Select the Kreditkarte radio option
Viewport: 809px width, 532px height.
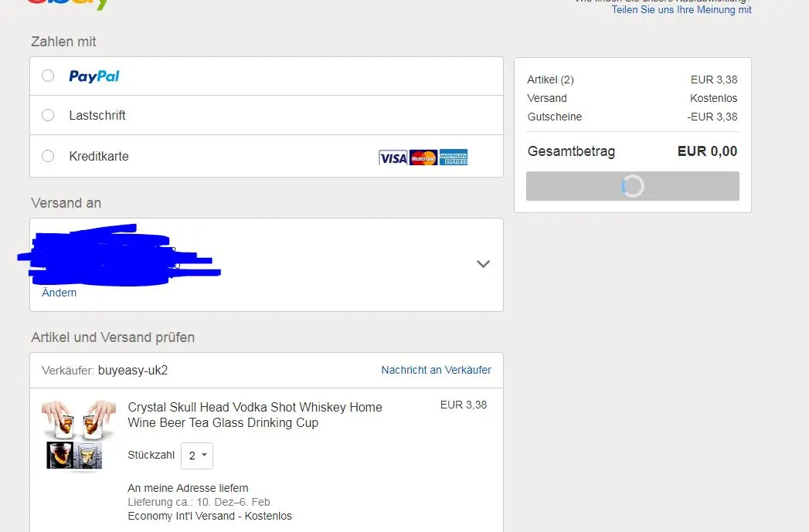[x=48, y=156]
